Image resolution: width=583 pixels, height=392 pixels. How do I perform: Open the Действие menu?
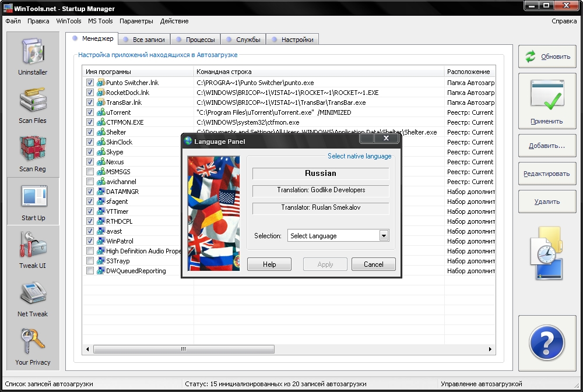[x=174, y=21]
